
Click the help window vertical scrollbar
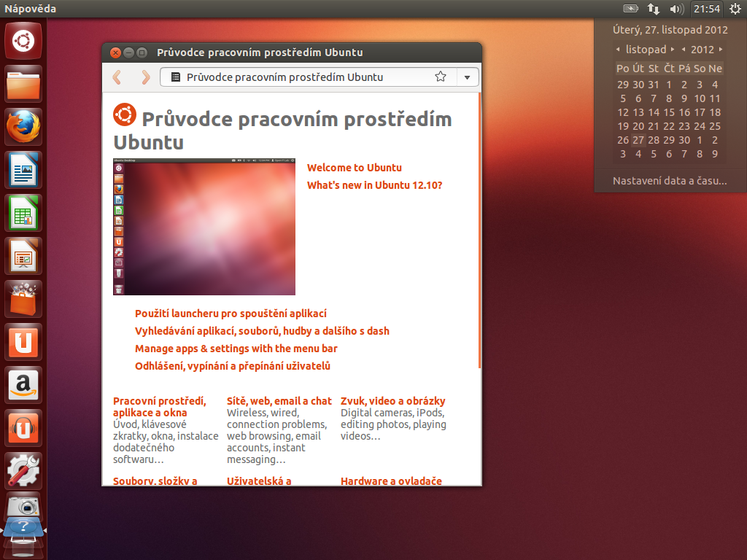tap(479, 230)
